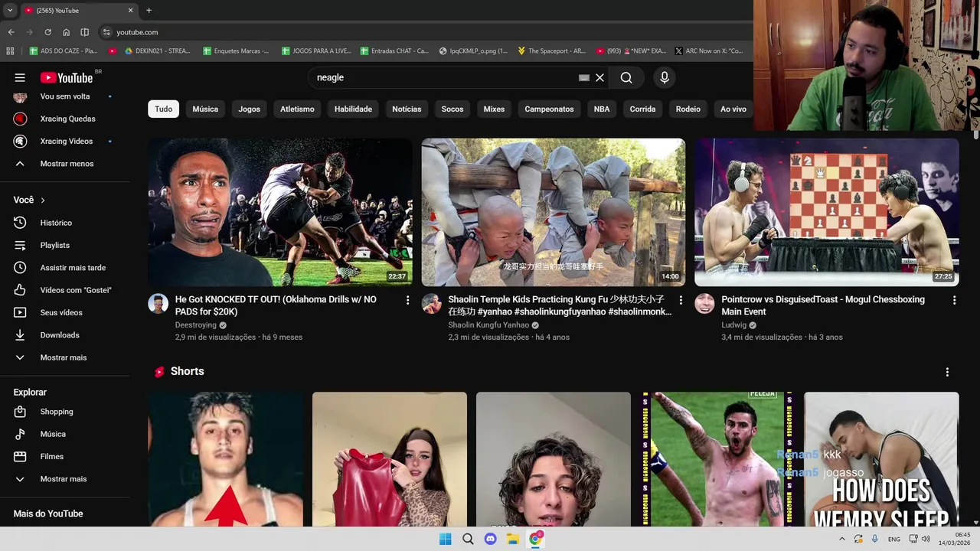Close the YouTube browser tab
Screen dimensions: 980x551
pyautogui.click(x=130, y=11)
